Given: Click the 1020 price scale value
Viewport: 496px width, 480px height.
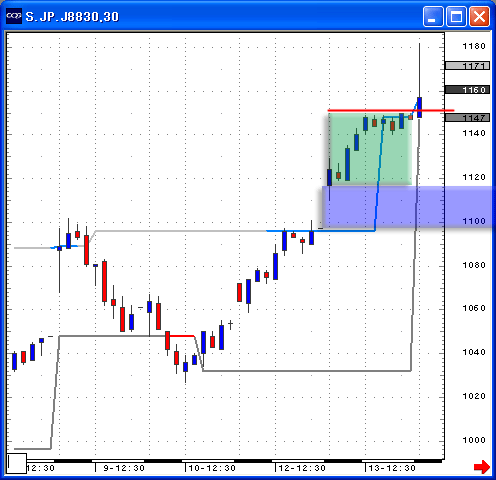Looking at the screenshot, I should tap(474, 396).
